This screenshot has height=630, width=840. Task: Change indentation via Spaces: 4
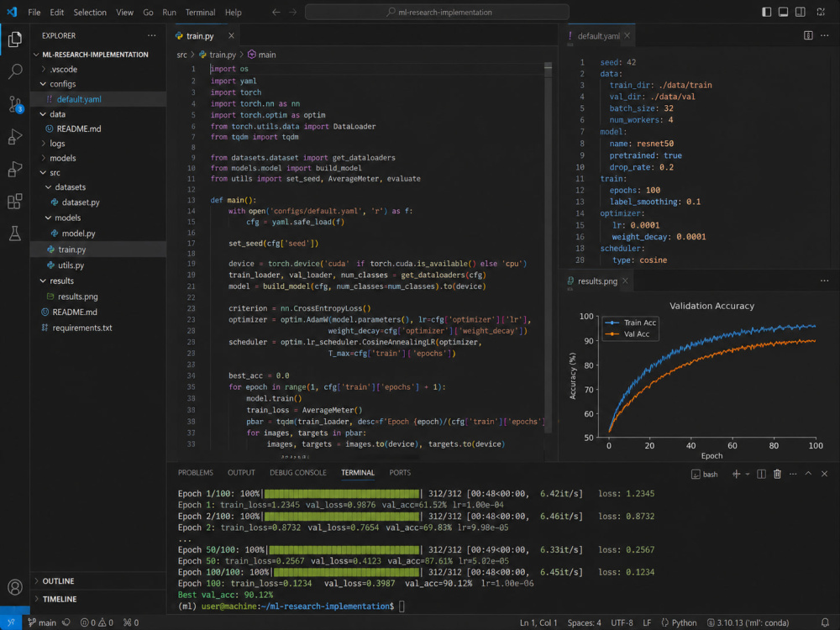tap(584, 622)
